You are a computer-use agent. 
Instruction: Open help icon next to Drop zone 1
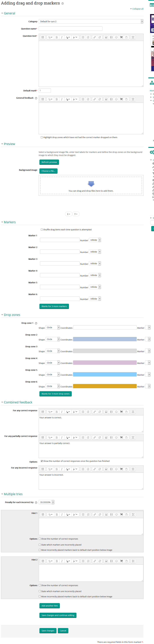click(36, 323)
